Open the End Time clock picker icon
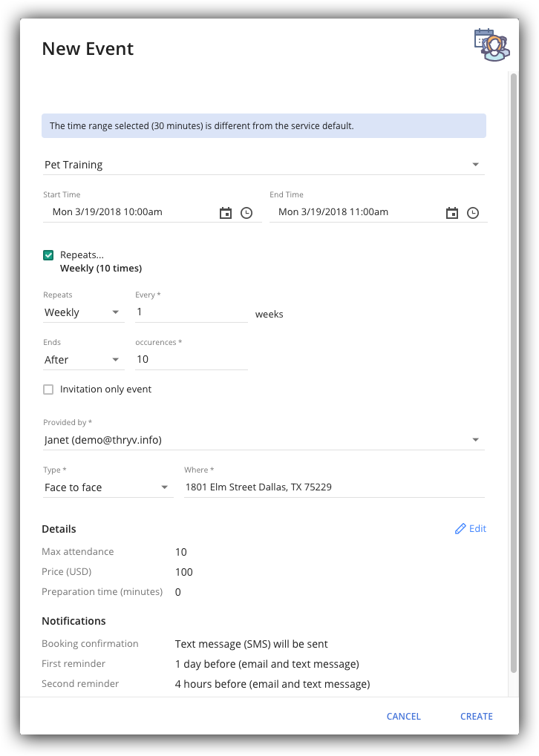This screenshot has width=539, height=756. (473, 213)
